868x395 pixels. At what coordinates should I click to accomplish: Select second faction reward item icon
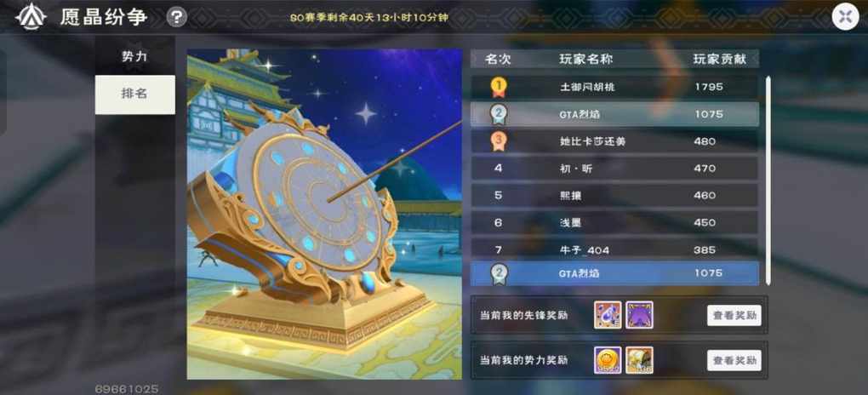[x=639, y=360]
